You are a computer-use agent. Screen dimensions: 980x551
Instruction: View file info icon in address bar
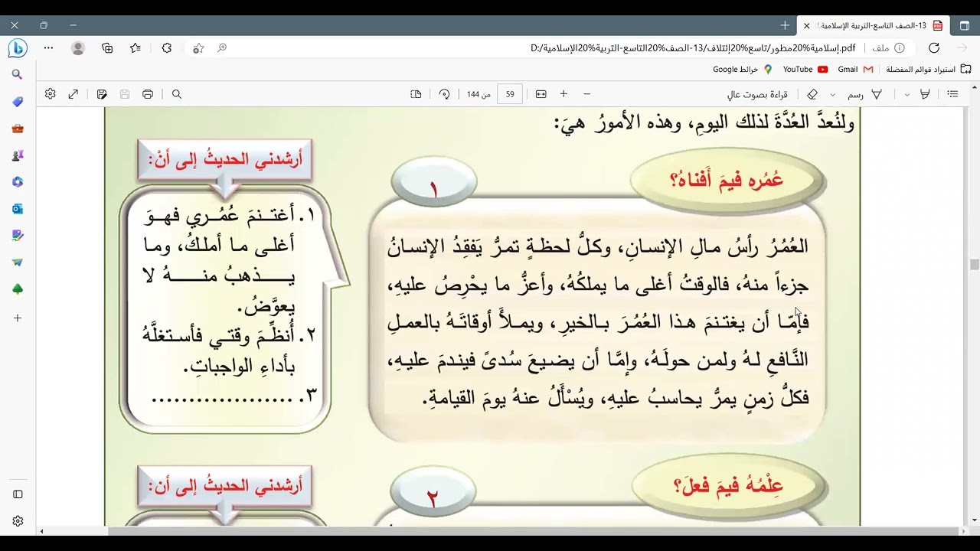(901, 48)
